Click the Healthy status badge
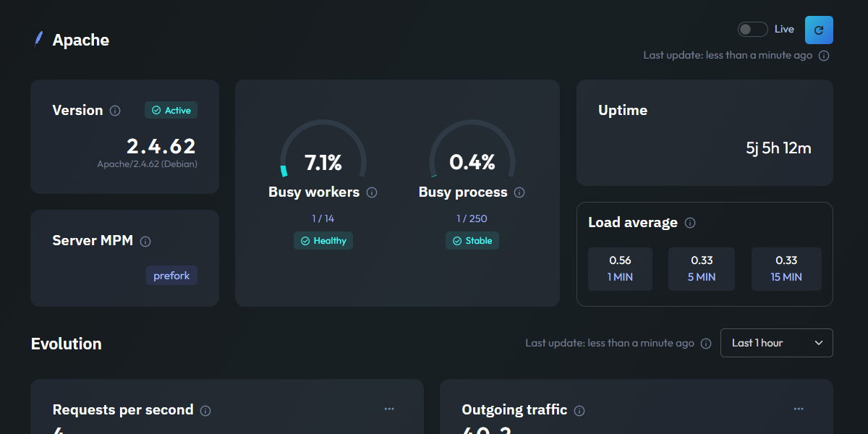Image resolution: width=868 pixels, height=434 pixels. click(323, 241)
